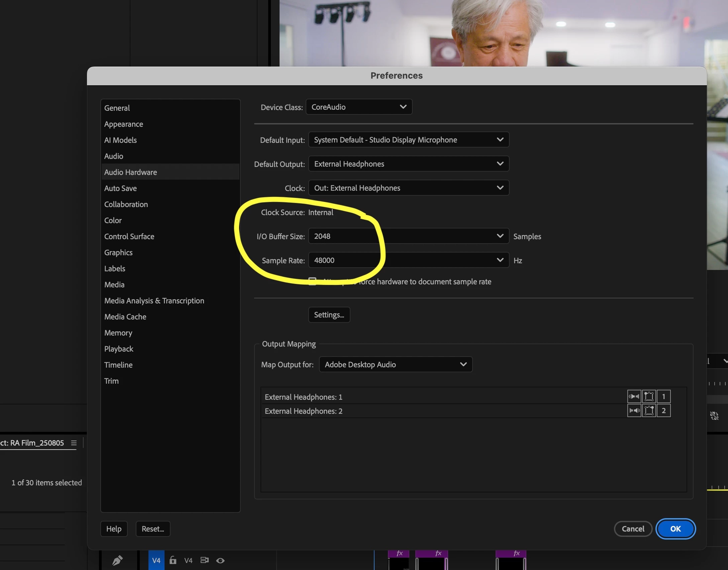Click surround layout icon for Headphones 1

(x=649, y=396)
